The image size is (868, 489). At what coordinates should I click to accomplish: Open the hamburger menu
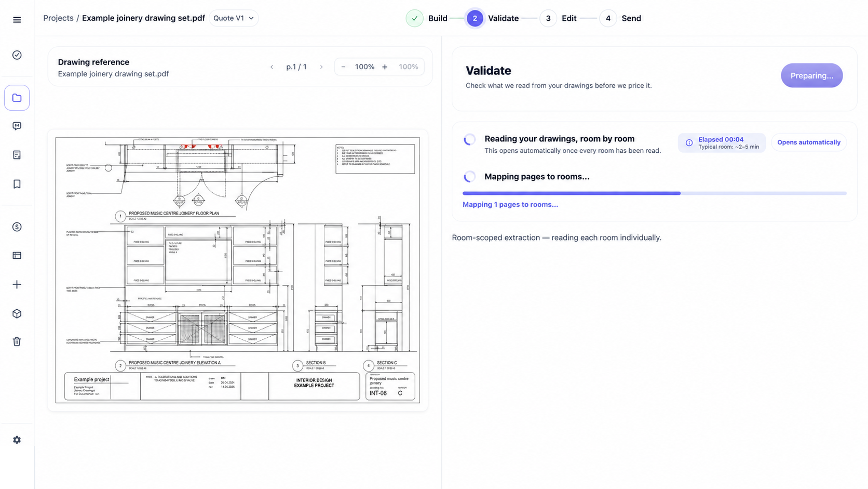(x=17, y=20)
